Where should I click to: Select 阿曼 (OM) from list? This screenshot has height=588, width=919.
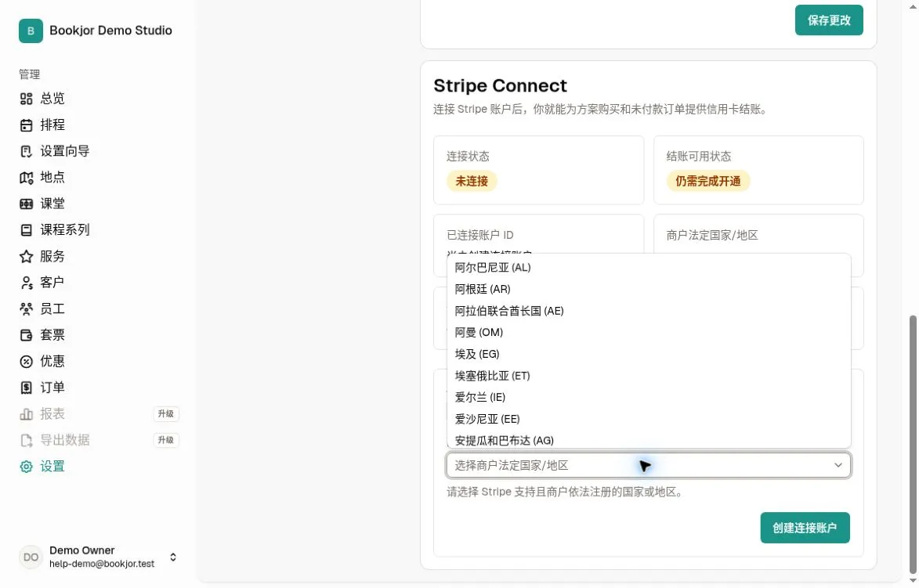[x=648, y=332]
